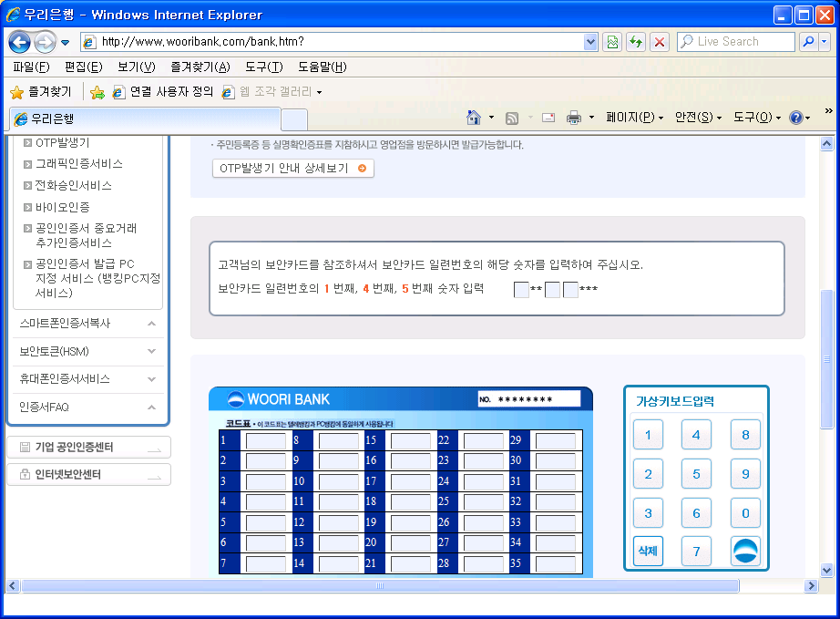Screen dimensions: 840x619
Task: Open the address bar history dropdown
Action: coord(590,42)
